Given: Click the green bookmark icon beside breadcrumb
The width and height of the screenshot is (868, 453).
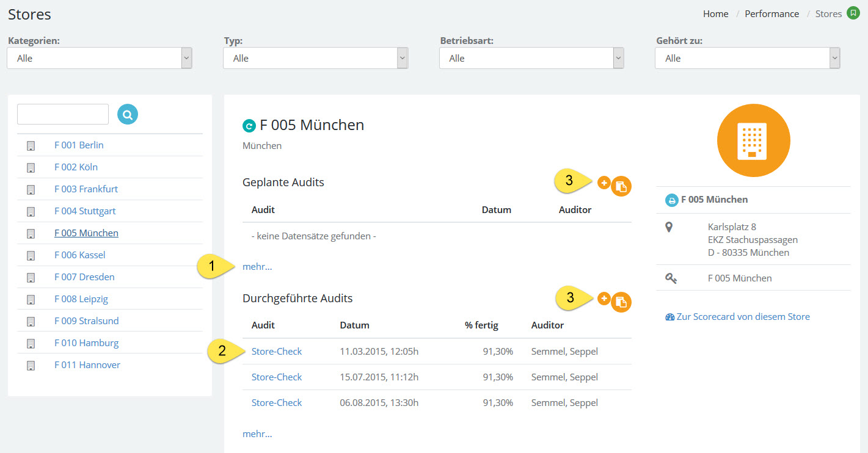Looking at the screenshot, I should (x=853, y=13).
